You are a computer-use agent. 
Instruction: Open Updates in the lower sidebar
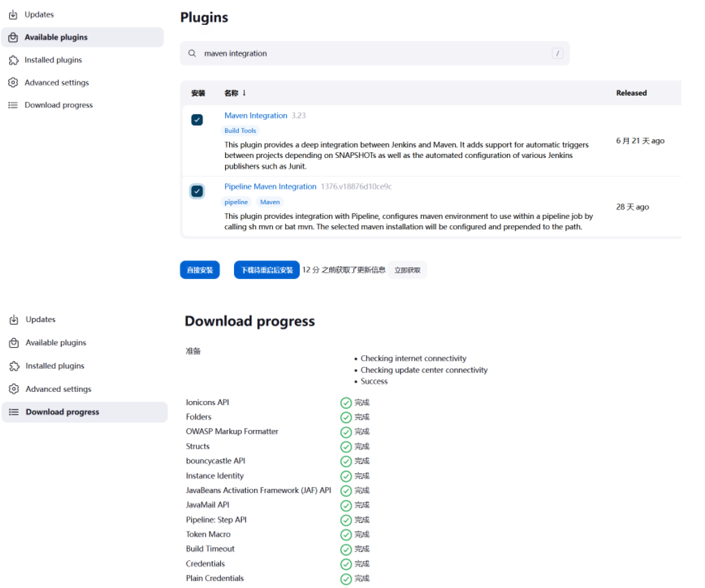40,319
